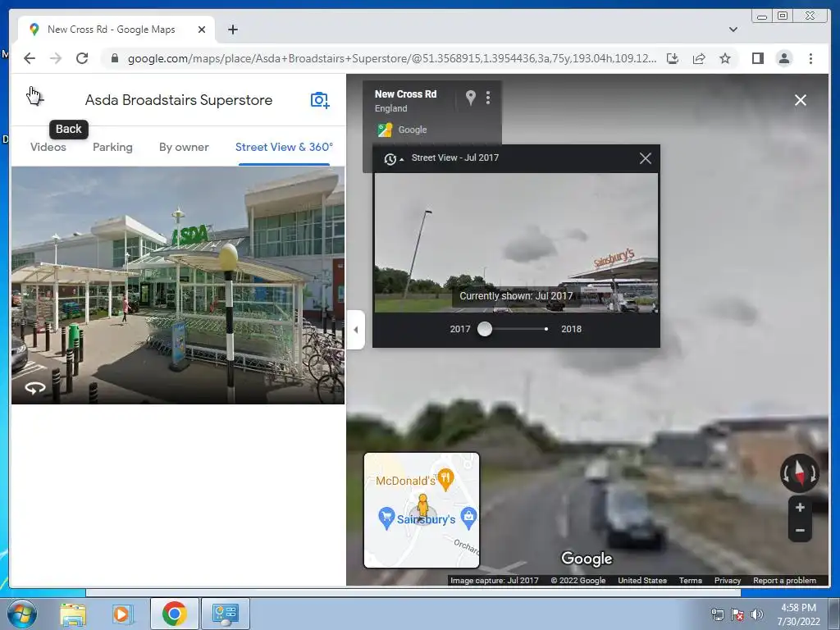The width and height of the screenshot is (840, 630).
Task: Reload the page in Chrome
Action: coord(82,58)
